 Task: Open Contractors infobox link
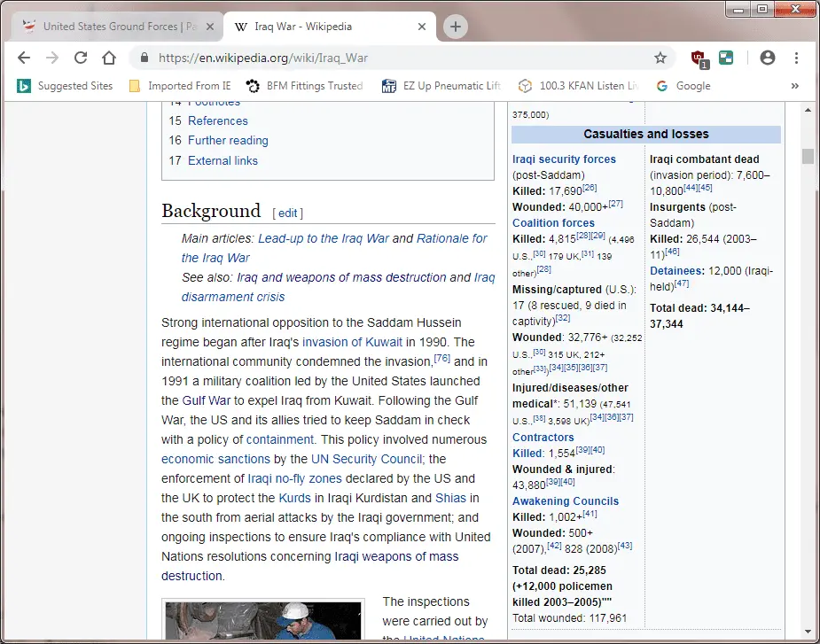[543, 438]
